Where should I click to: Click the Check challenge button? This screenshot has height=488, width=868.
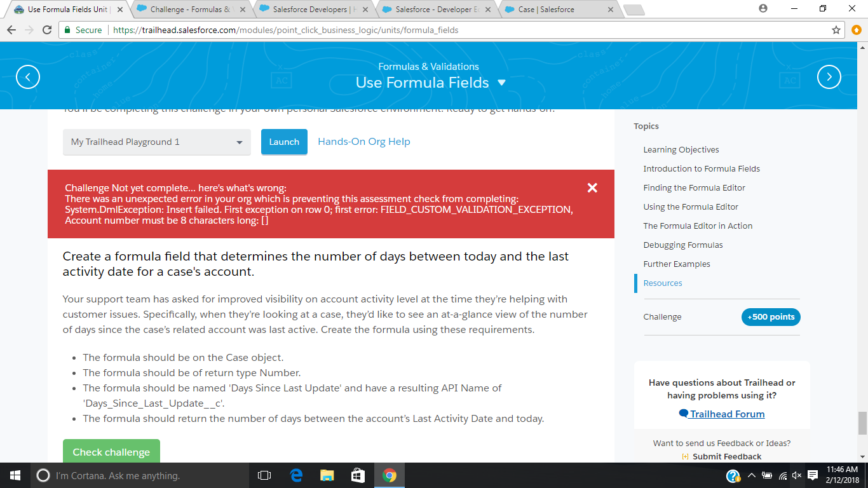click(x=111, y=451)
